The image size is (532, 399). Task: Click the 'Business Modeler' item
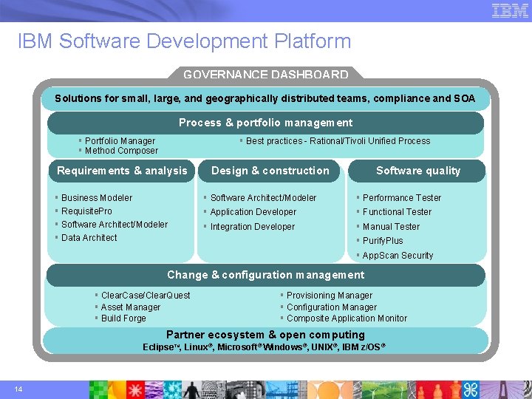tap(97, 198)
